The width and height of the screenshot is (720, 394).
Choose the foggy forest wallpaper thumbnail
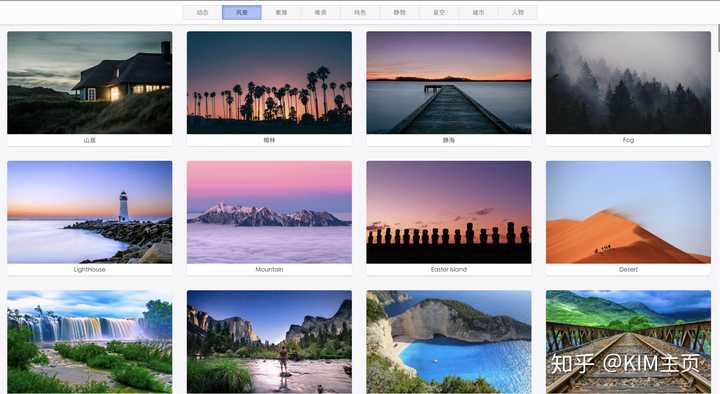click(x=629, y=83)
